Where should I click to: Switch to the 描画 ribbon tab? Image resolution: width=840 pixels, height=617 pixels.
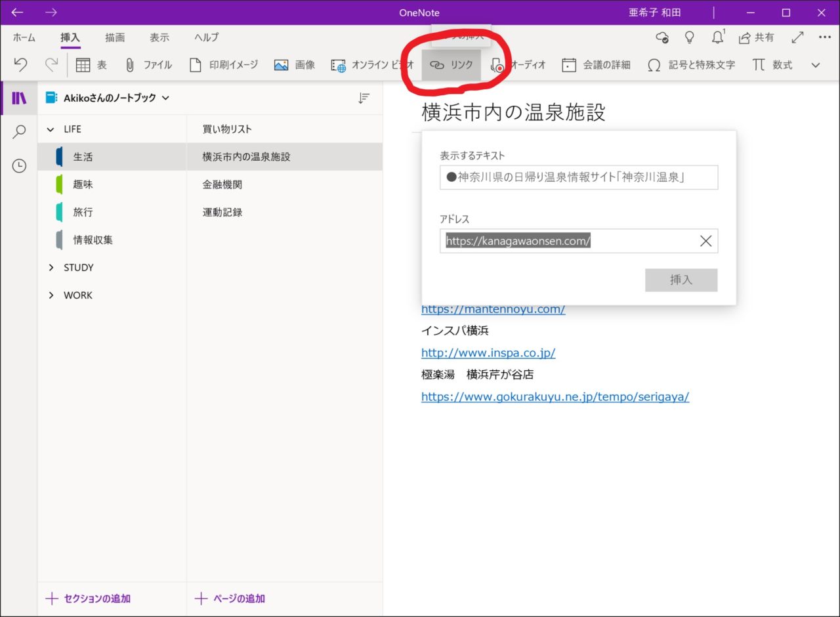114,37
